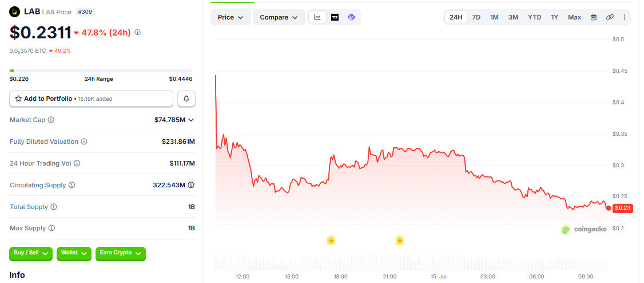The height and width of the screenshot is (283, 644).
Task: Click the LAB Price title text
Action: (57, 12)
